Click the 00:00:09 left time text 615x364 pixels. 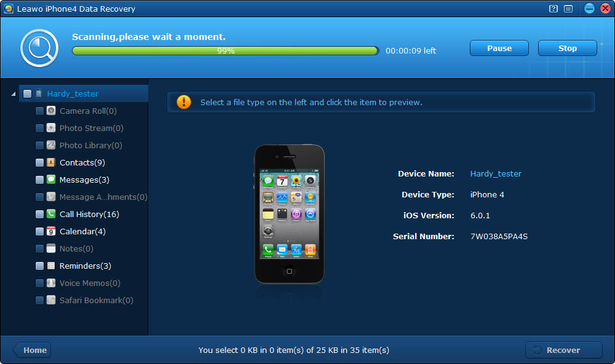tap(411, 50)
